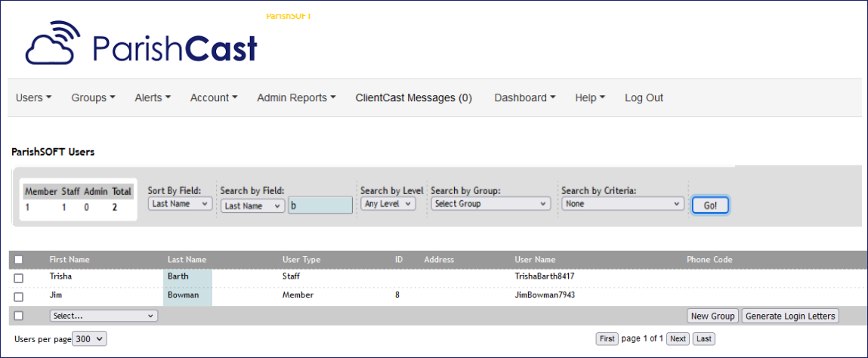Viewport: 868px width, 358px height.
Task: Click Log Out
Action: (x=644, y=98)
